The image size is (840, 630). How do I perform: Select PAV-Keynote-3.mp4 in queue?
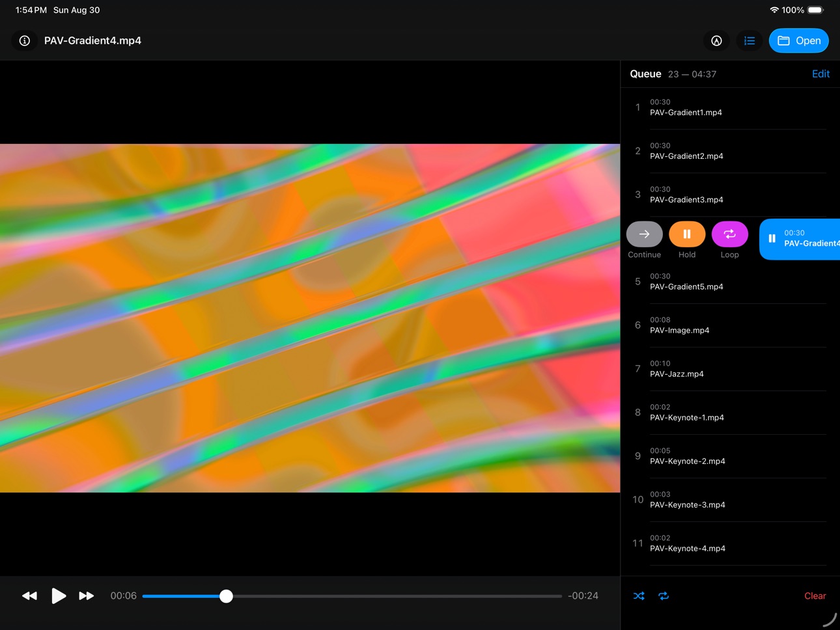730,500
